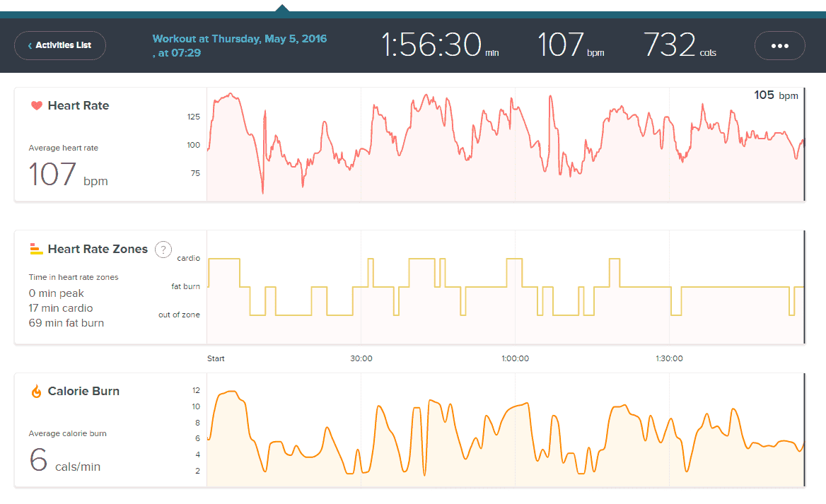Open the three-dots more options menu
Screen dimensions: 826x504
click(779, 45)
